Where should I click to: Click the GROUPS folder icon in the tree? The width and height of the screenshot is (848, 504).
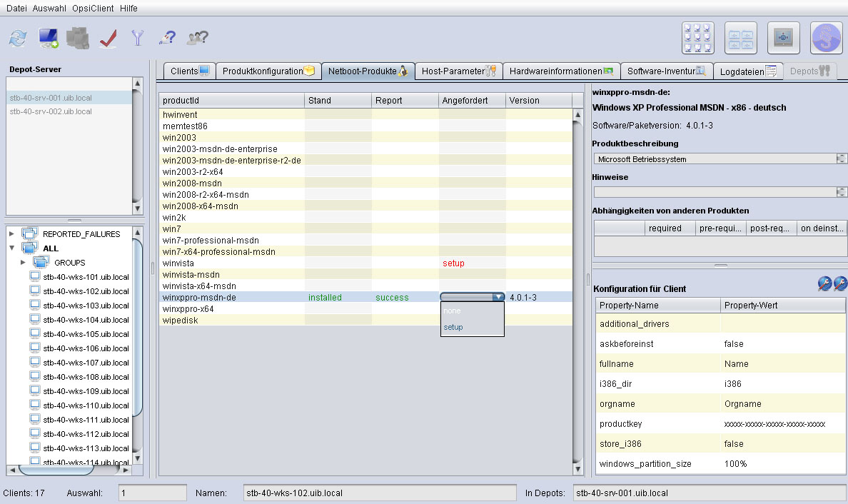pyautogui.click(x=41, y=262)
